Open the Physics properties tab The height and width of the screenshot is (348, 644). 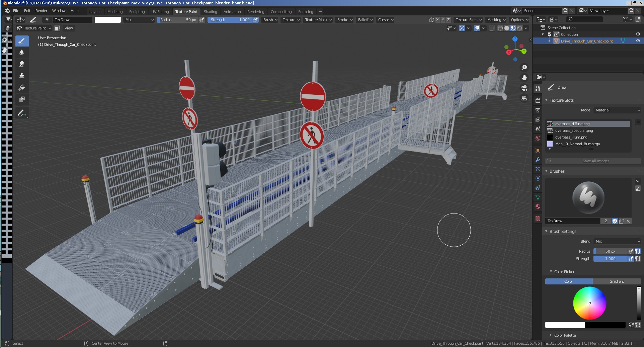(x=538, y=178)
